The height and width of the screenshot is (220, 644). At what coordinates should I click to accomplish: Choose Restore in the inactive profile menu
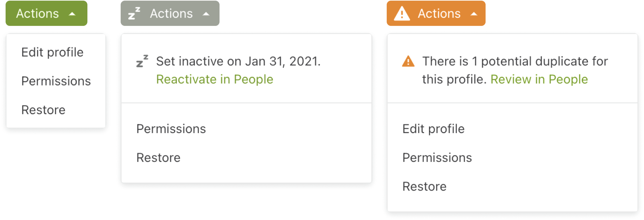(158, 158)
